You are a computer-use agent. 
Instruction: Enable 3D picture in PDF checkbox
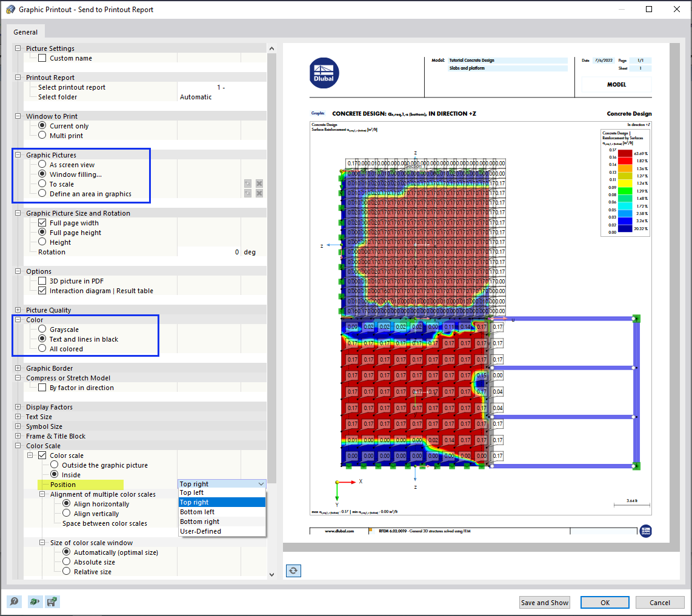(x=42, y=280)
